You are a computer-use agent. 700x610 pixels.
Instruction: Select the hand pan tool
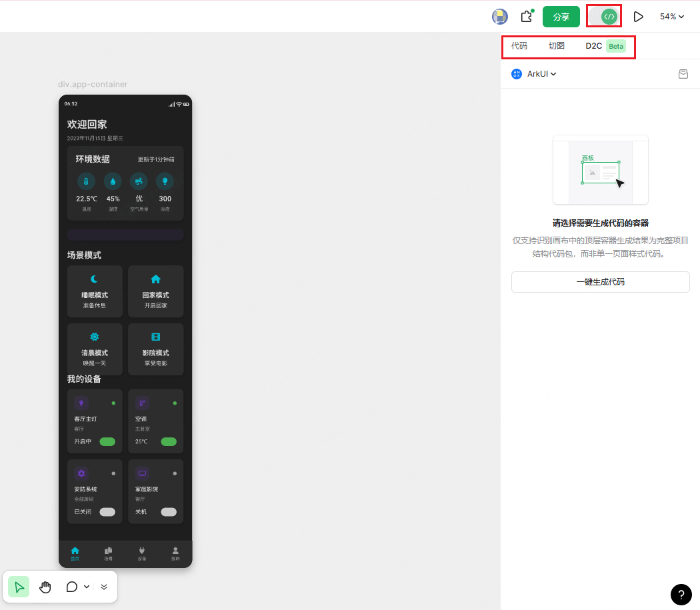[x=45, y=587]
